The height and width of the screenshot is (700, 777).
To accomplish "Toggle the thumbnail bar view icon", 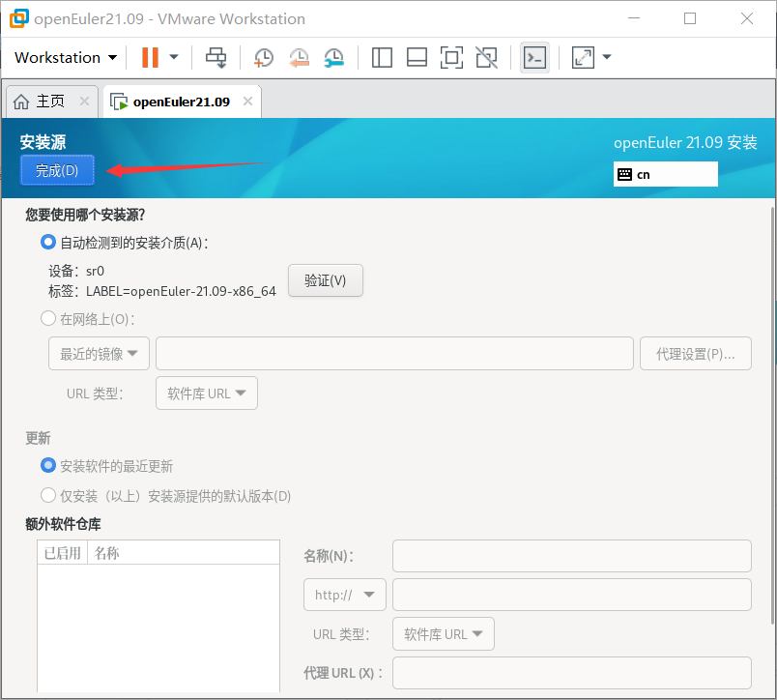I will (x=417, y=57).
